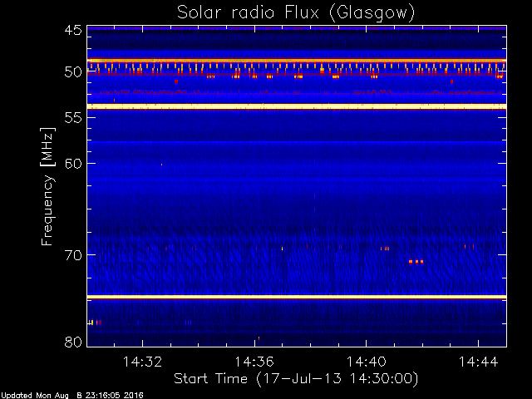Click the orange band just above 49 MHz
Screen dimensions: 532x399
(297, 61)
